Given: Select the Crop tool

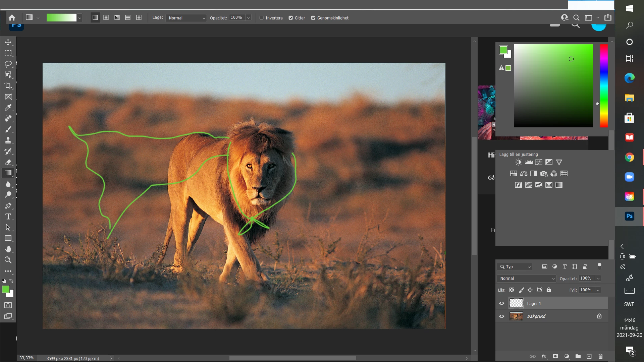Looking at the screenshot, I should tap(8, 86).
